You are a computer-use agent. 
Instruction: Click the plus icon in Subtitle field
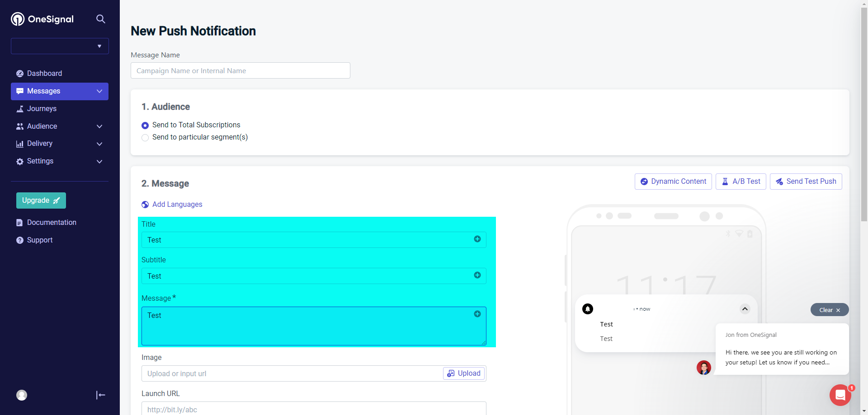(477, 275)
